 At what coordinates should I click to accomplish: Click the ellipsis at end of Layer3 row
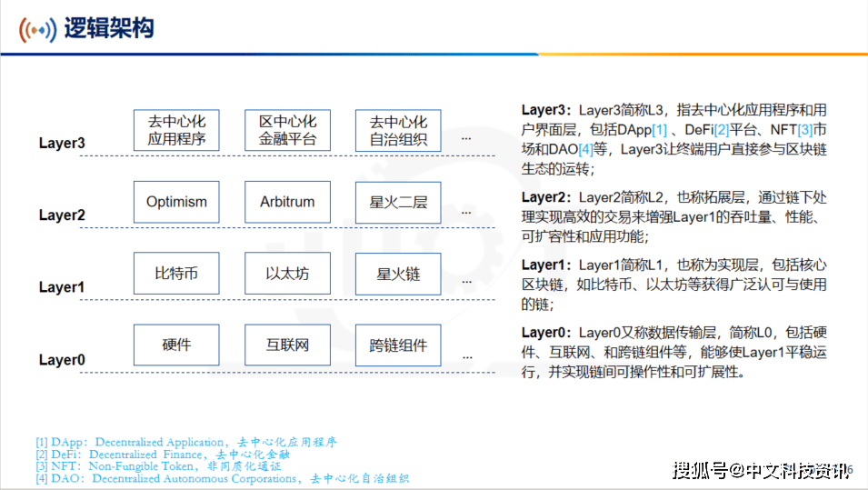pos(466,138)
